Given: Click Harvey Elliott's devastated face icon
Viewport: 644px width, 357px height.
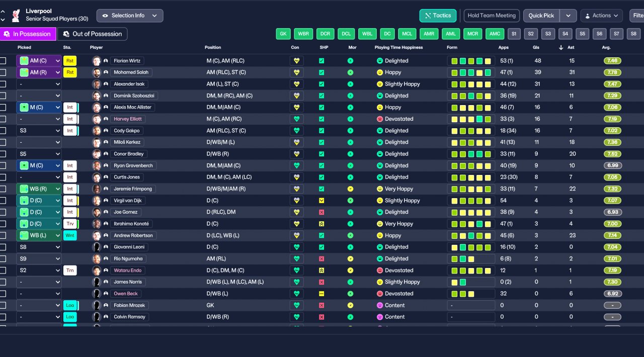Looking at the screenshot, I should [380, 119].
